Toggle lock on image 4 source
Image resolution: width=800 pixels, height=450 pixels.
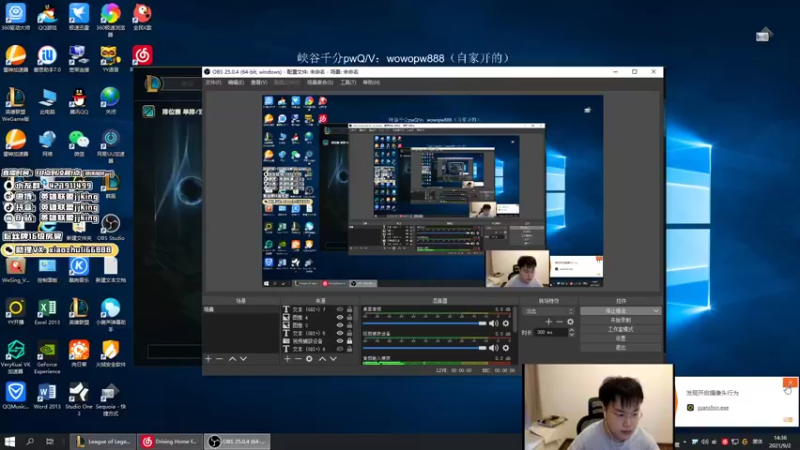(349, 317)
